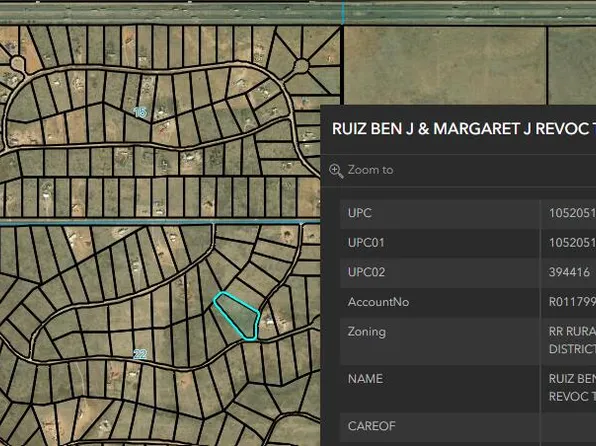Viewport: 596px width, 446px height.
Task: Click the Zoning value RR RURAL DISTRICT
Action: pyautogui.click(x=572, y=340)
